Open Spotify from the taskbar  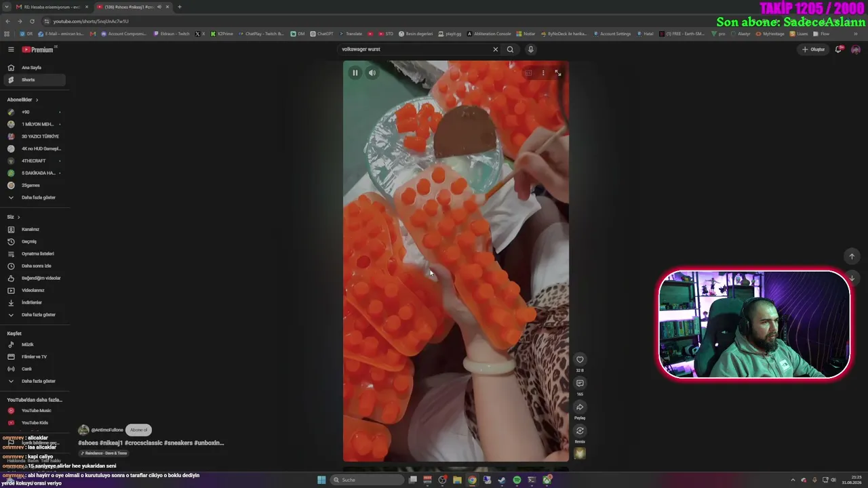tap(517, 480)
